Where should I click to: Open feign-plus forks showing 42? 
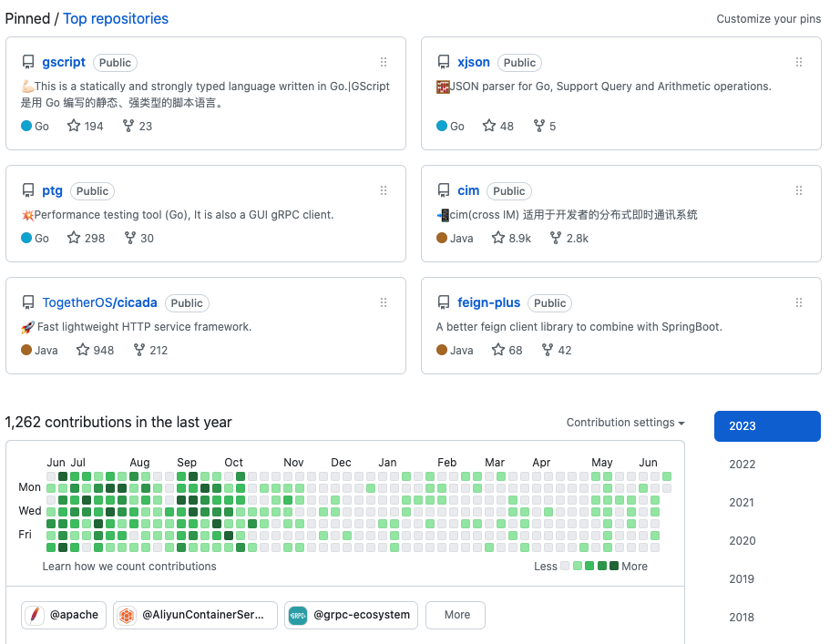[x=557, y=350]
